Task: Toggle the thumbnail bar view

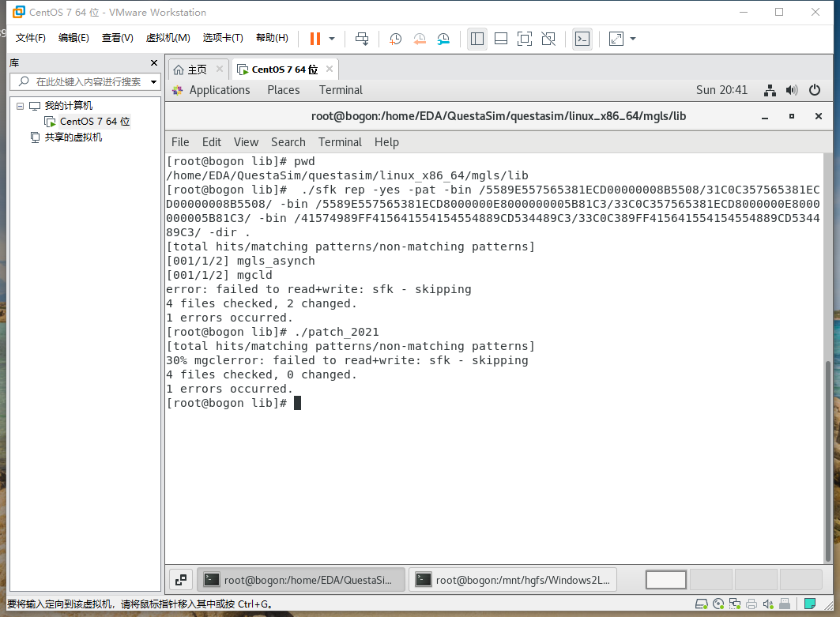Action: tap(501, 39)
